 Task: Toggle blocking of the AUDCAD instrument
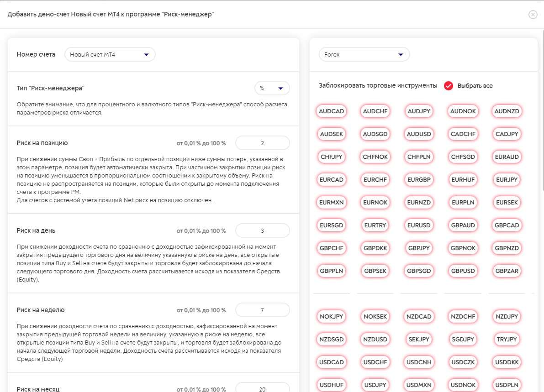331,111
